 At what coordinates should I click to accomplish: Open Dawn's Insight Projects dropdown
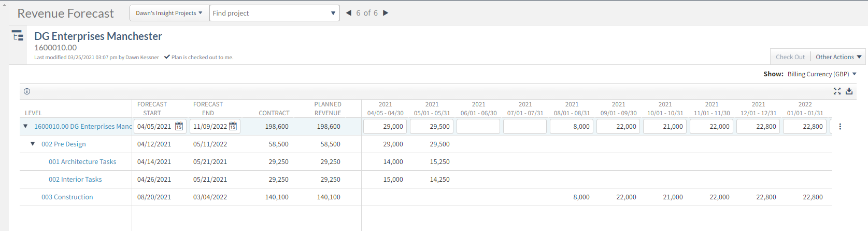[169, 13]
